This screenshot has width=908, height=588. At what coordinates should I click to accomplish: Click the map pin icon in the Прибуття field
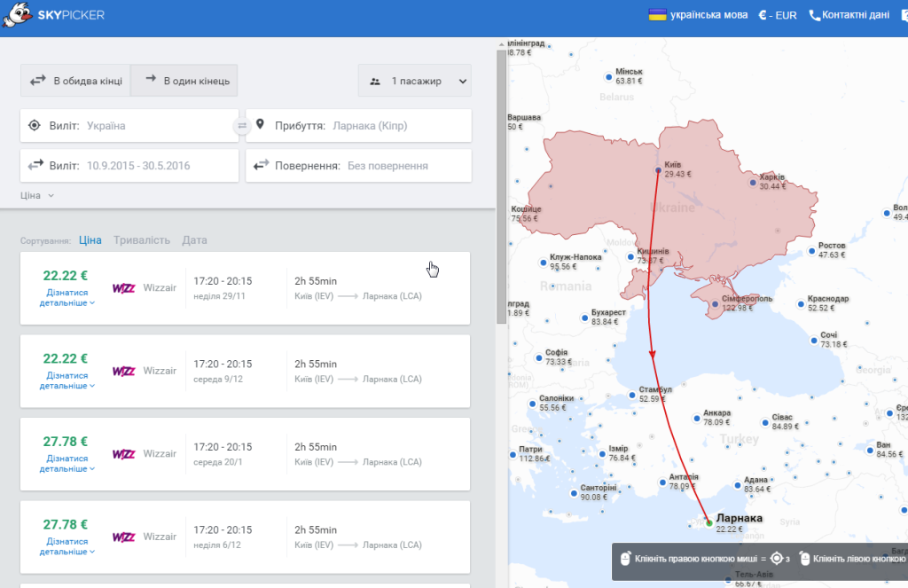261,124
